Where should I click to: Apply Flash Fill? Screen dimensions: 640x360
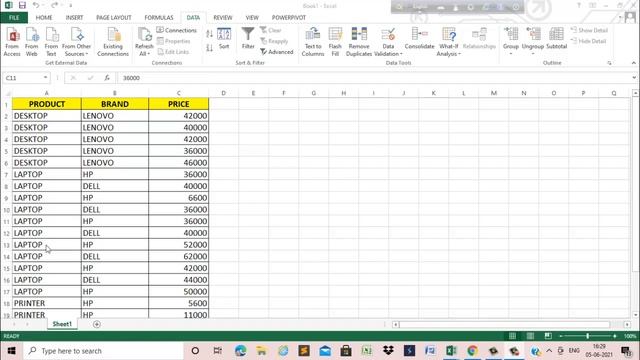(x=335, y=42)
